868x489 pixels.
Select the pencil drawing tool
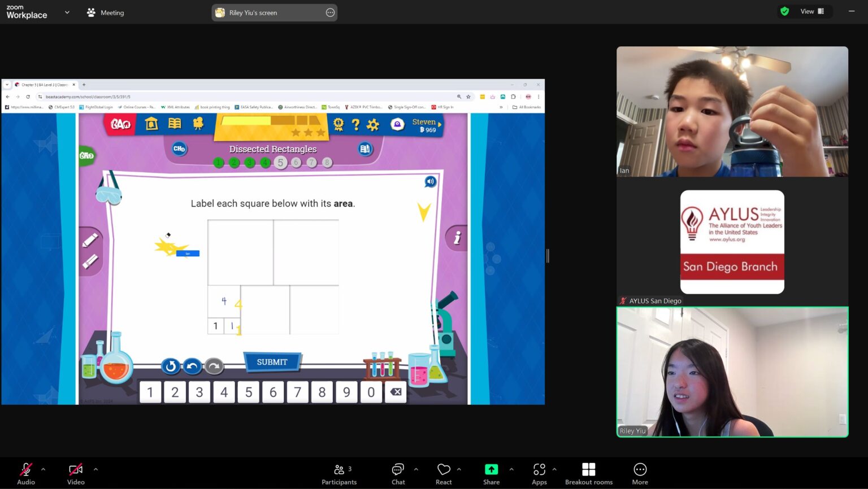(x=90, y=240)
